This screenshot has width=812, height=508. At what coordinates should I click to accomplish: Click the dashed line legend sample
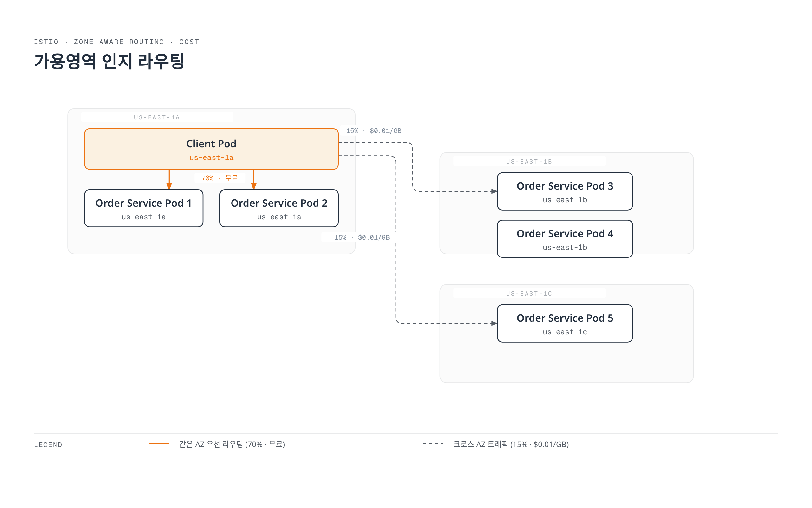click(x=433, y=444)
